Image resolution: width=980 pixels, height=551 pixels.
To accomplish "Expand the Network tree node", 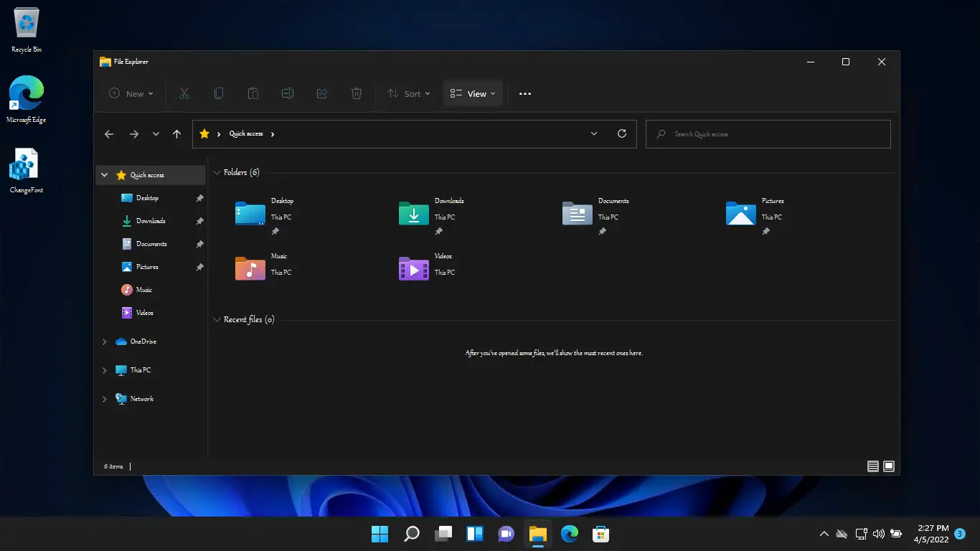I will tap(104, 399).
